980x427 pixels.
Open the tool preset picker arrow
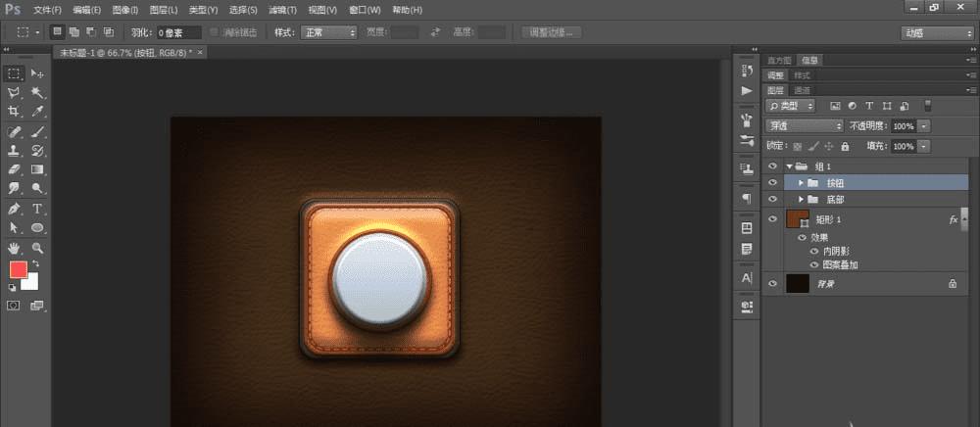tap(37, 32)
